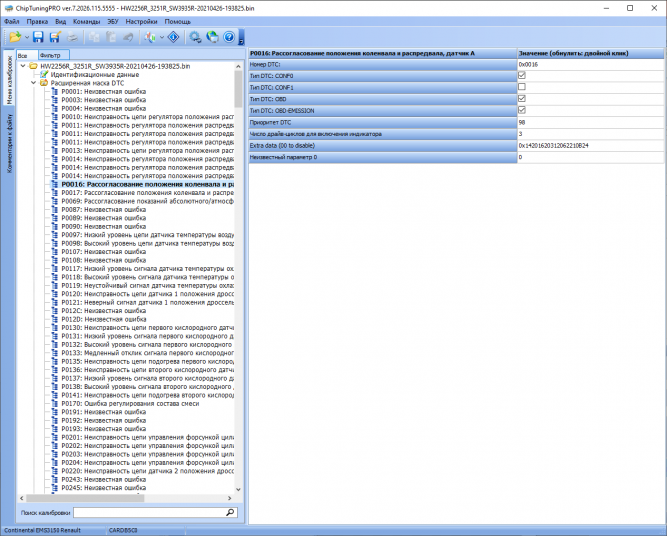Viewport: 667px width, 536px height.
Task: Click the chart compare icon in toolbar
Action: pyautogui.click(x=150, y=37)
